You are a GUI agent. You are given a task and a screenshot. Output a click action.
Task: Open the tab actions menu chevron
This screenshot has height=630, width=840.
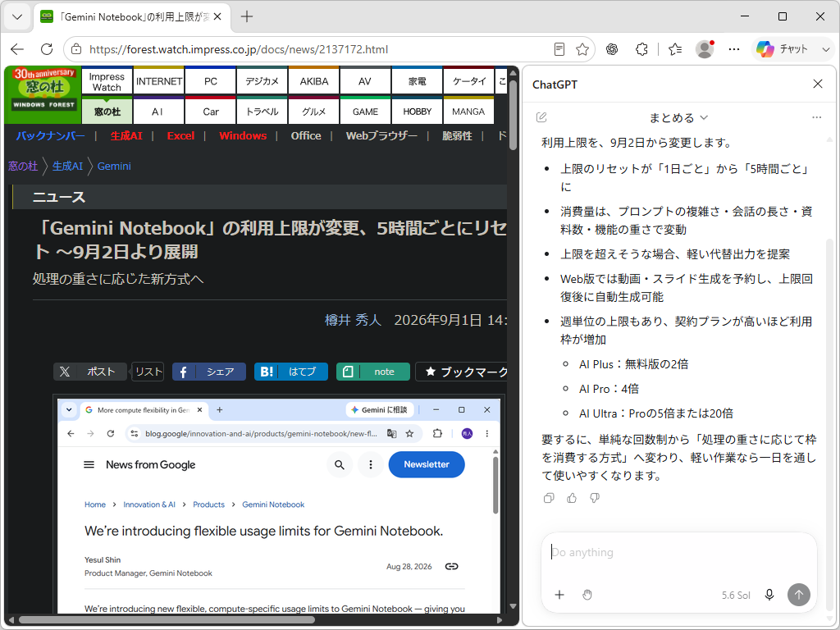click(x=17, y=16)
